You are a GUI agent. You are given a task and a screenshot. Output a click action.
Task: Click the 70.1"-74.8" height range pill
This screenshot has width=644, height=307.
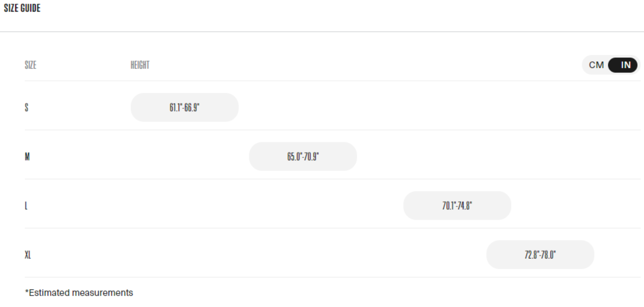(x=457, y=206)
